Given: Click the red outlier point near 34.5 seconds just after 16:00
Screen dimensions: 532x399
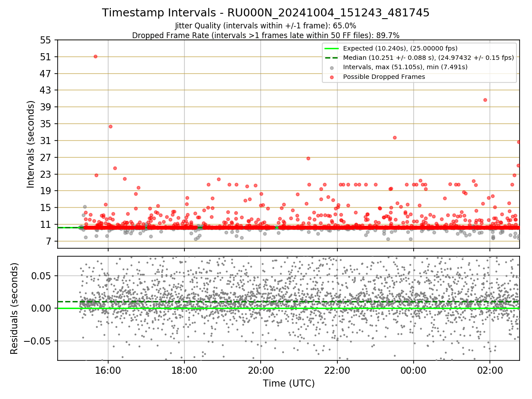Looking at the screenshot, I should click(x=110, y=126).
